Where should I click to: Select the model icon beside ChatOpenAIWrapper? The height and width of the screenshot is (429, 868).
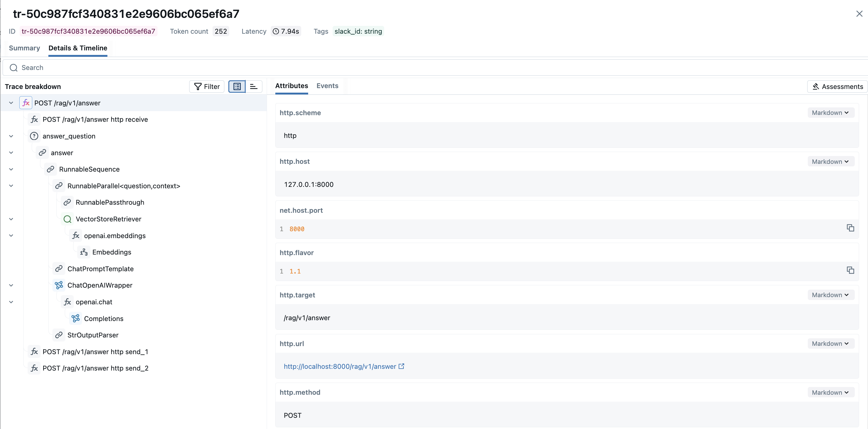click(59, 285)
